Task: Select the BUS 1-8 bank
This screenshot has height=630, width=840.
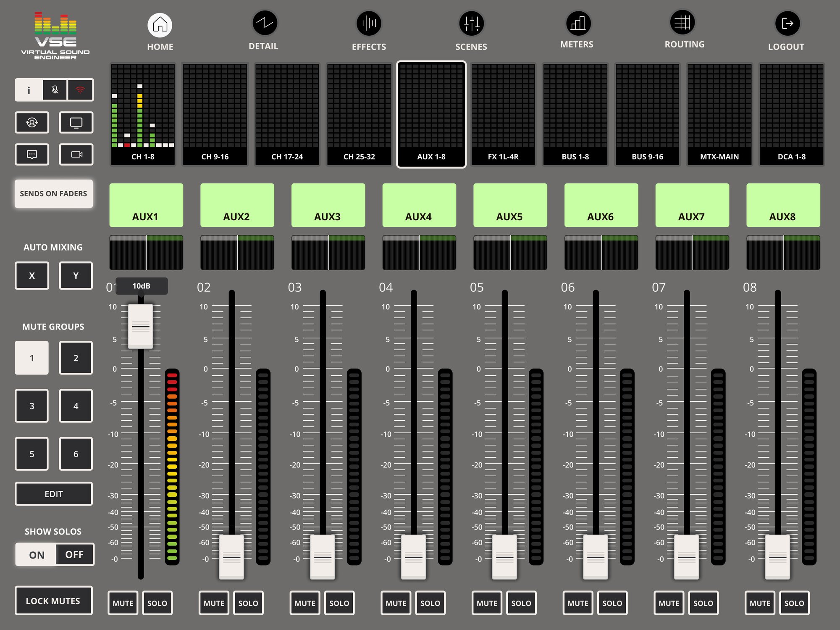Action: (x=575, y=114)
